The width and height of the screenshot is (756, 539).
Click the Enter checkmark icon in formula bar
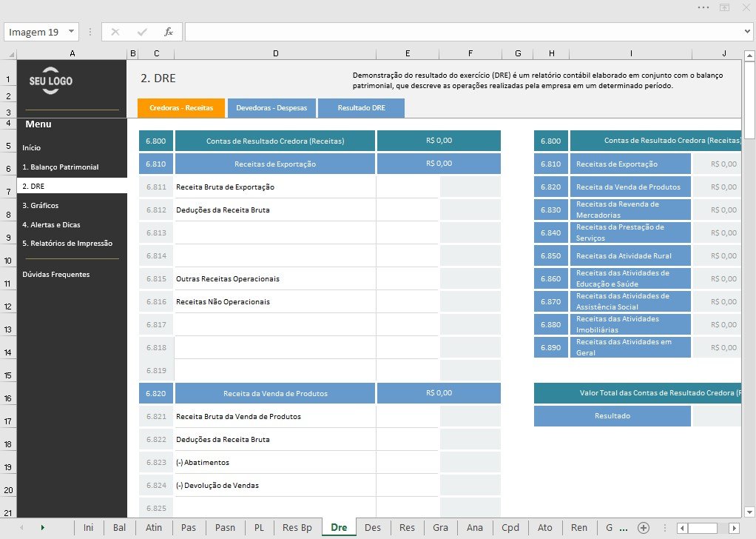(x=142, y=32)
